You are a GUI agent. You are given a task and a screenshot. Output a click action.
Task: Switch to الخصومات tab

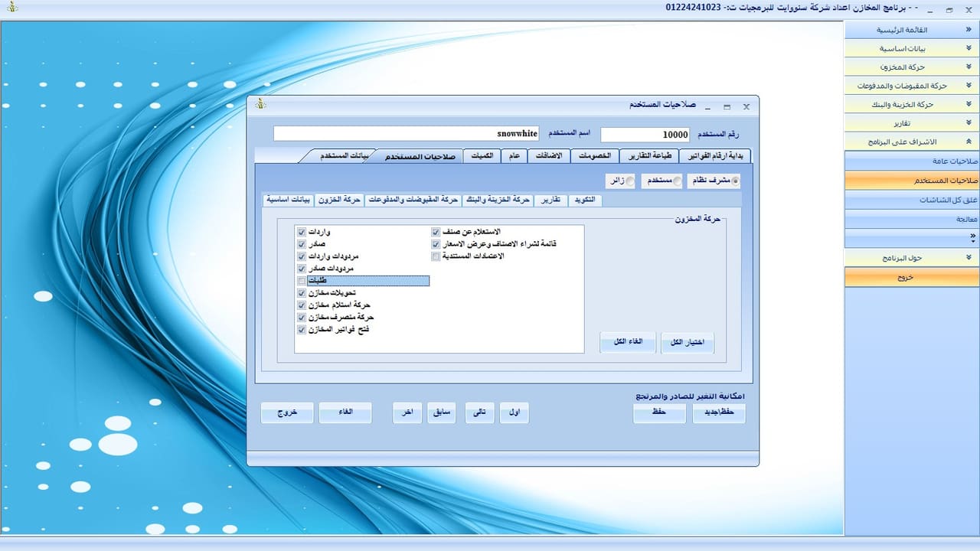(x=595, y=156)
